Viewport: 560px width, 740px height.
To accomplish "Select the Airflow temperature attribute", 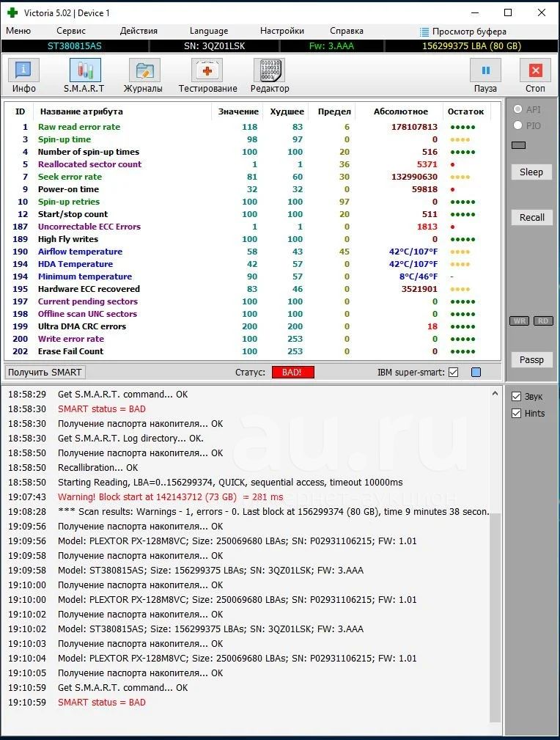I will coord(80,252).
